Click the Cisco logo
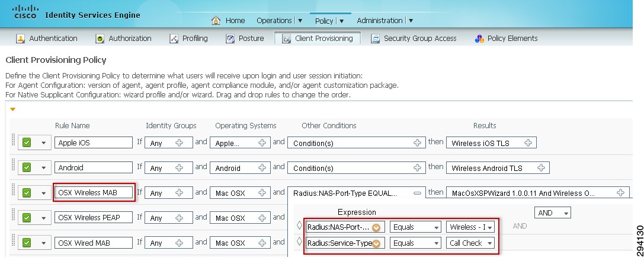Viewport: 644px width, 257px height. pos(25,11)
